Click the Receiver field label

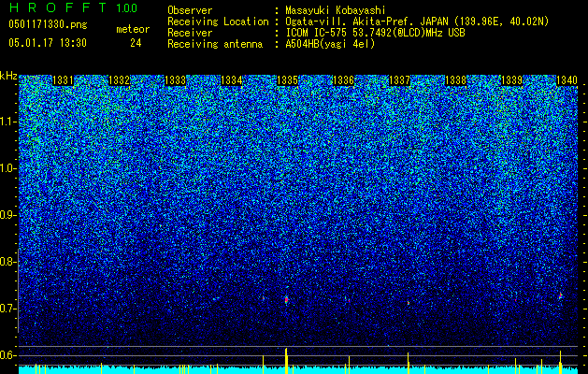(190, 33)
